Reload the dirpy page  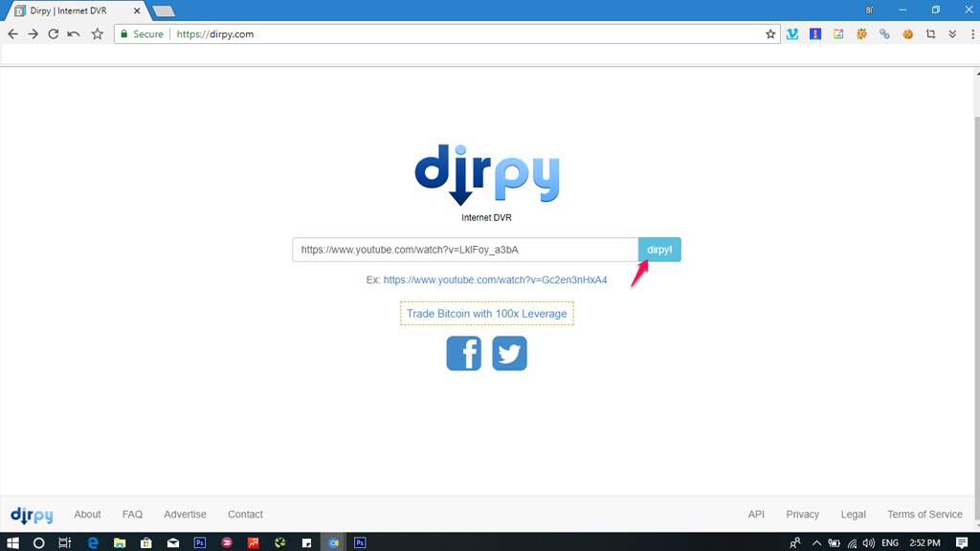click(54, 33)
